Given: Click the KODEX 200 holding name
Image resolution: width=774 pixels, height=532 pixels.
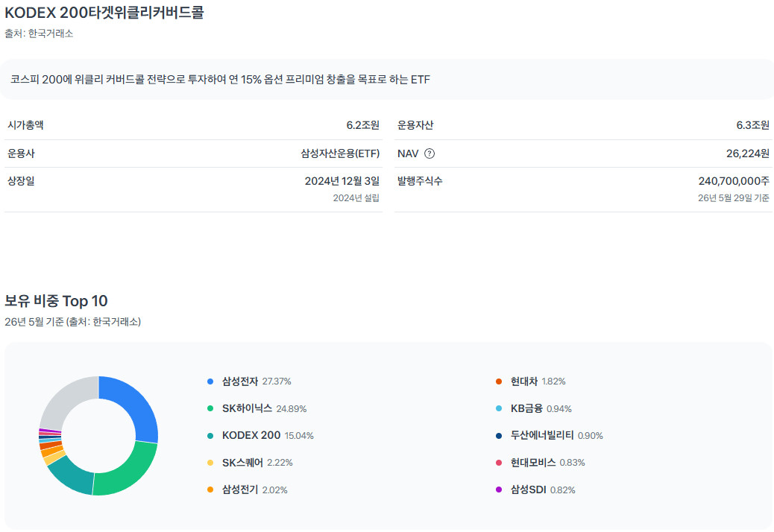Looking at the screenshot, I should click(x=251, y=436).
